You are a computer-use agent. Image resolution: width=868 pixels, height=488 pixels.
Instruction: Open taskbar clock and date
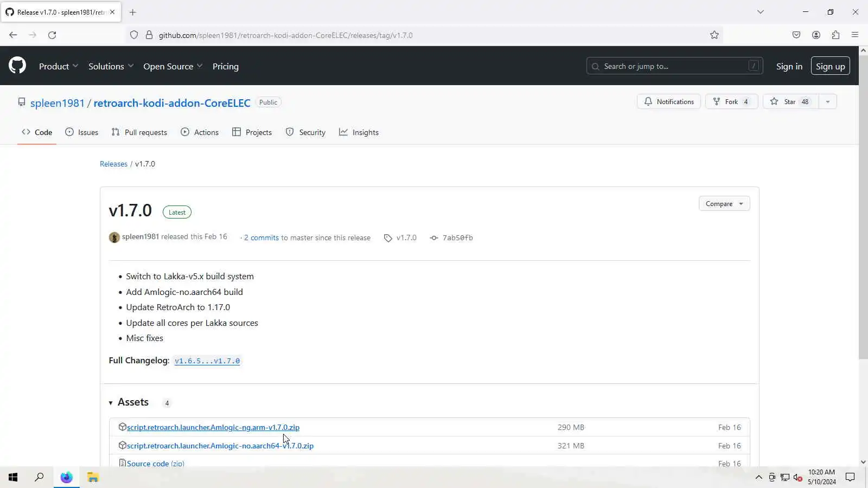tap(822, 477)
